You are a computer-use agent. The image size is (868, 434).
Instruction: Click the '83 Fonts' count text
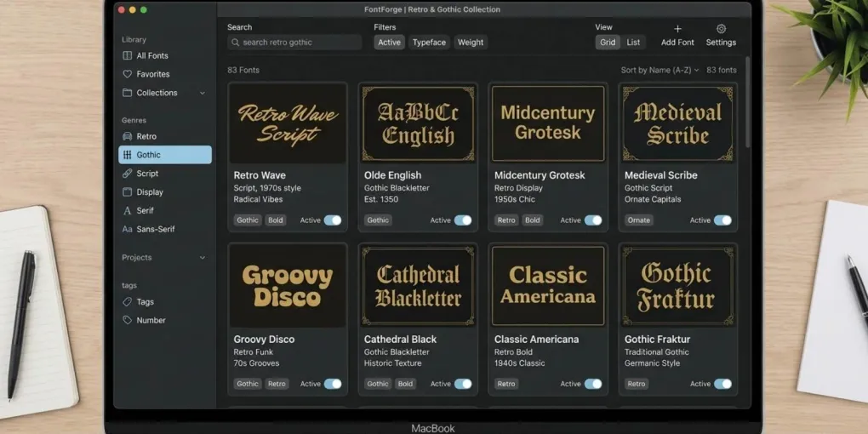tap(243, 71)
